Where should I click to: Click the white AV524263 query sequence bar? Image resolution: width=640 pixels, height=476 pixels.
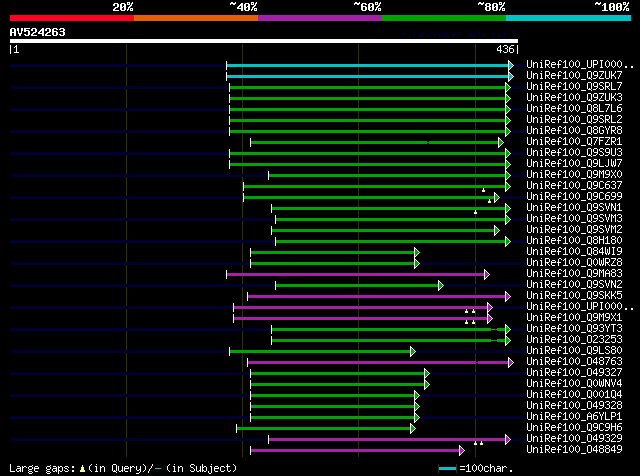point(264,41)
